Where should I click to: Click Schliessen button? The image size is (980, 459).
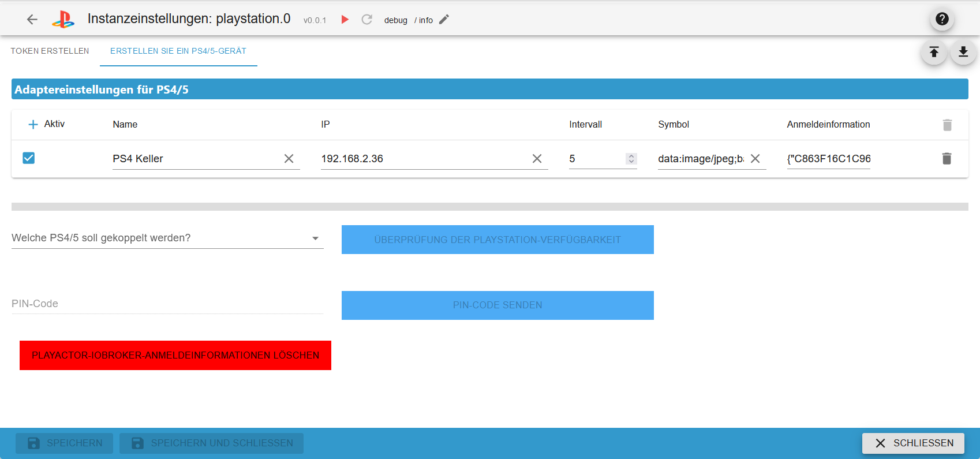pyautogui.click(x=914, y=443)
